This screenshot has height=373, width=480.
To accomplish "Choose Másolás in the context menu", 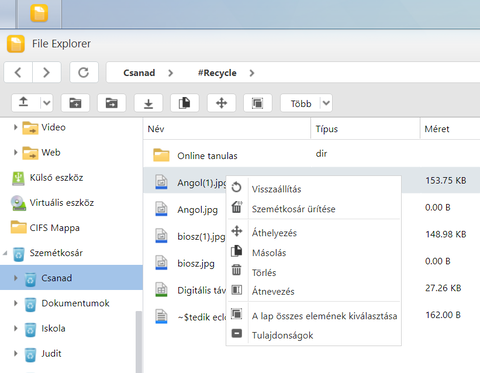I will (x=313, y=253).
